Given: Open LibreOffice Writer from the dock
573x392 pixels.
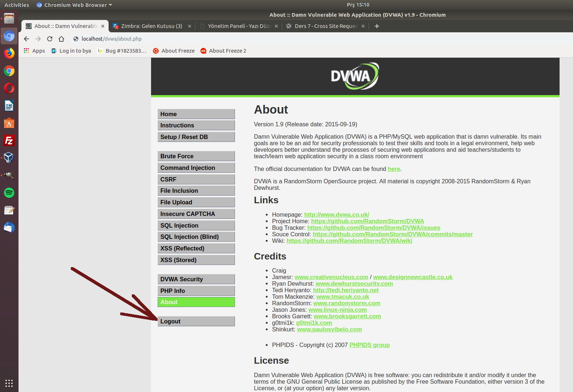Looking at the screenshot, I should [x=9, y=106].
